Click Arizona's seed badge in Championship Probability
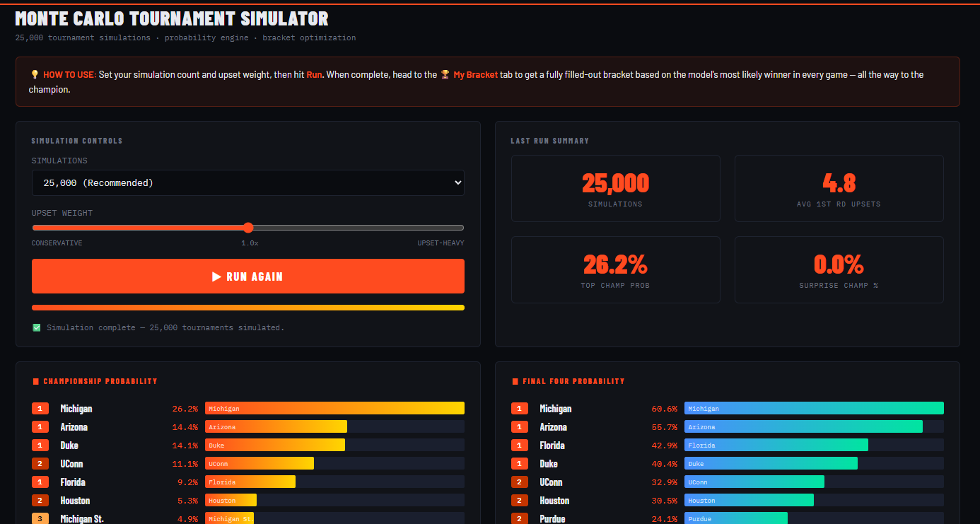Viewport: 980px width, 524px height. (x=40, y=427)
